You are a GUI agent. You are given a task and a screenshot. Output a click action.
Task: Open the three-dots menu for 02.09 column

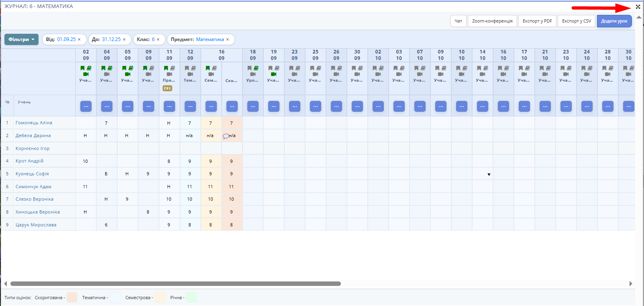point(86,107)
